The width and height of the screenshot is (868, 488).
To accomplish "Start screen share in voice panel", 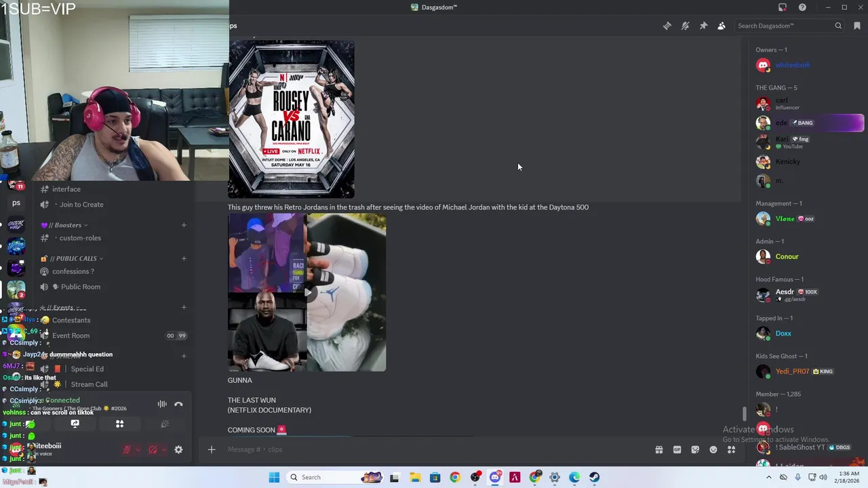I will point(75,424).
